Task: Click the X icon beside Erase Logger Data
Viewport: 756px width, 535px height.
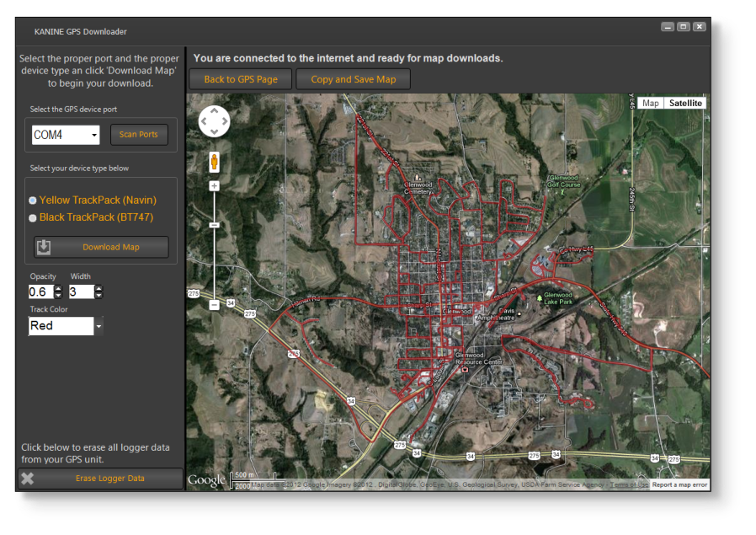Action: [x=28, y=478]
